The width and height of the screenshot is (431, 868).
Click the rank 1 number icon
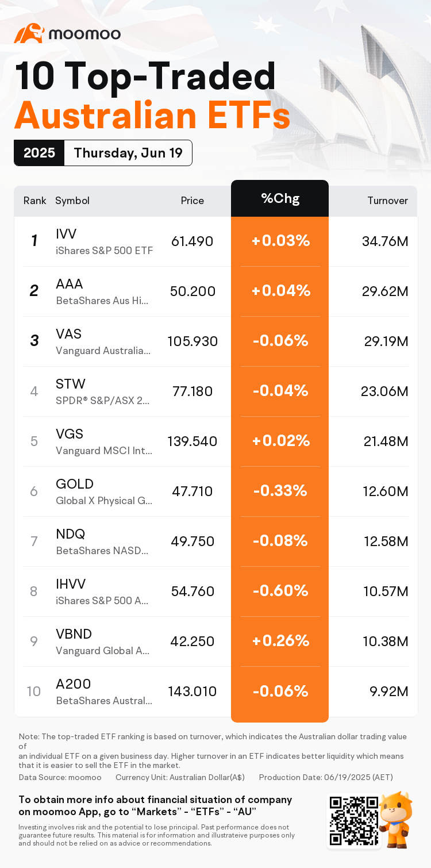34,241
